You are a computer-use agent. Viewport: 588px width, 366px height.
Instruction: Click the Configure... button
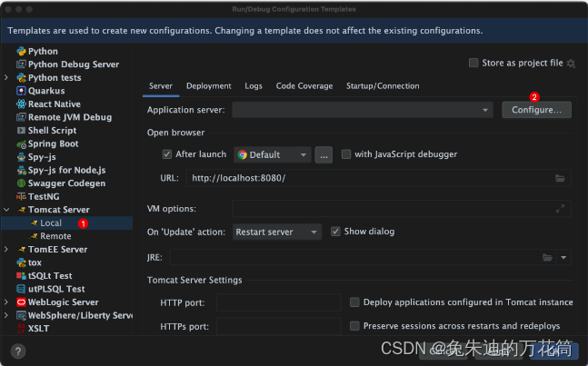tap(536, 110)
